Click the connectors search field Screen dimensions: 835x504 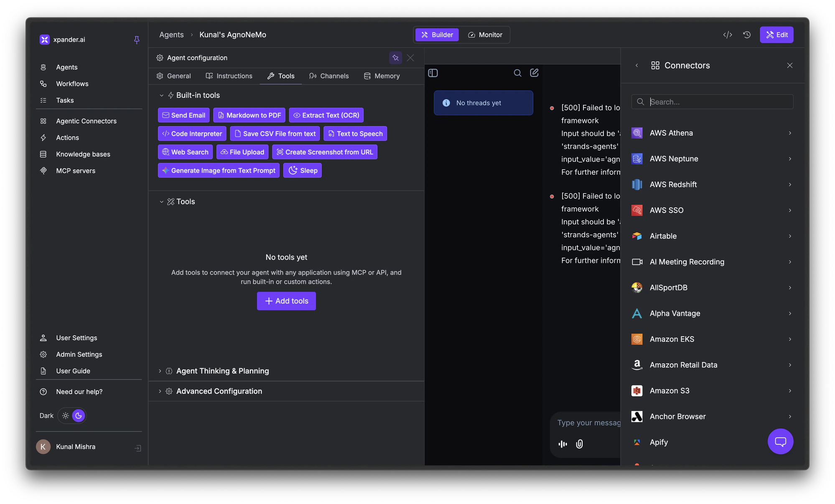point(712,101)
